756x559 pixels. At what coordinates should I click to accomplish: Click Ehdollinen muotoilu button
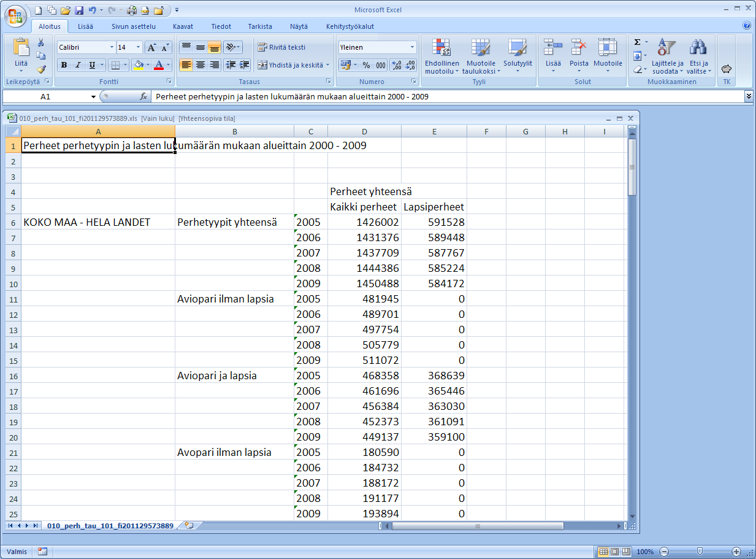[442, 56]
